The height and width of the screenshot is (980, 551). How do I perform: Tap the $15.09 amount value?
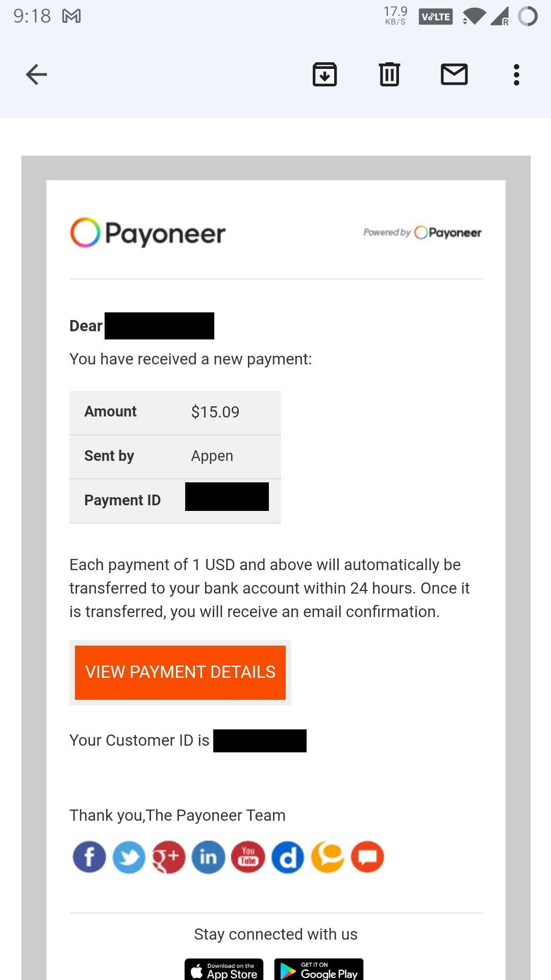[x=215, y=412]
